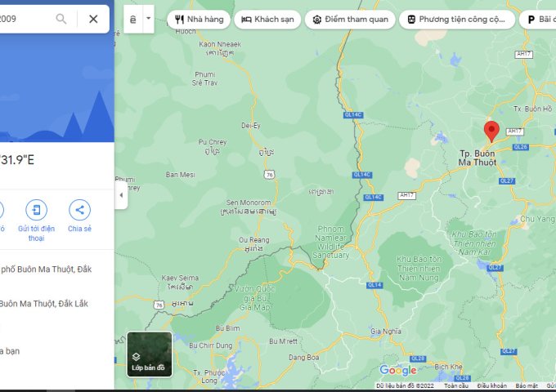
Task: Open the Bảo mật privacy link
Action: (527, 385)
